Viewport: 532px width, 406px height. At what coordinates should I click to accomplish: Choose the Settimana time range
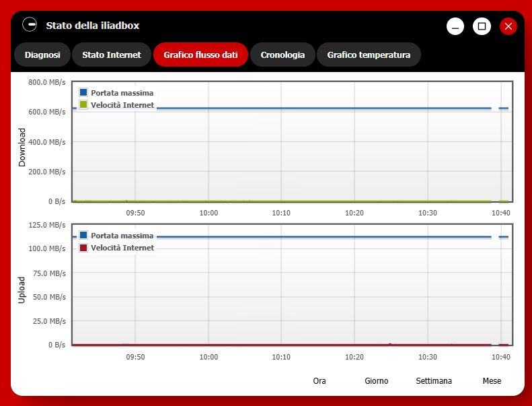click(x=434, y=381)
